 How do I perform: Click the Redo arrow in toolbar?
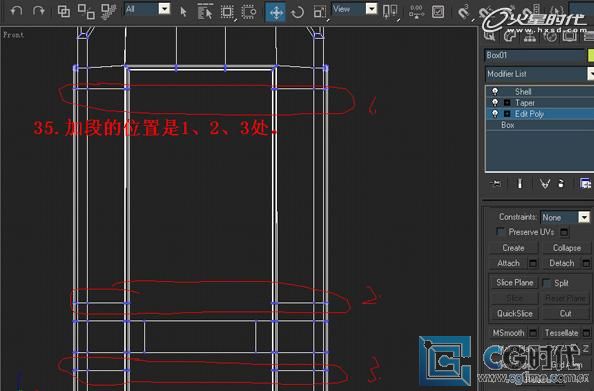(39, 11)
